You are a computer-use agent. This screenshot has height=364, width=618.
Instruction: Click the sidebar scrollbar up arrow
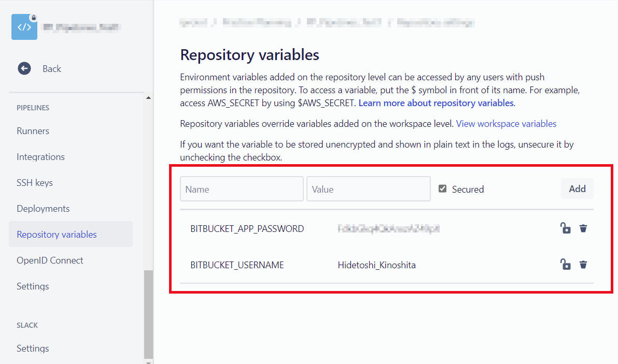(x=148, y=97)
